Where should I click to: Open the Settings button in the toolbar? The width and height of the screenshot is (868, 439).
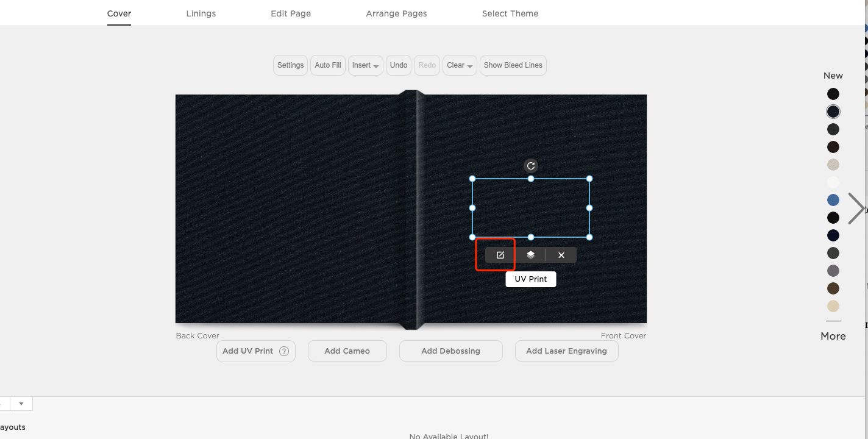pos(290,65)
